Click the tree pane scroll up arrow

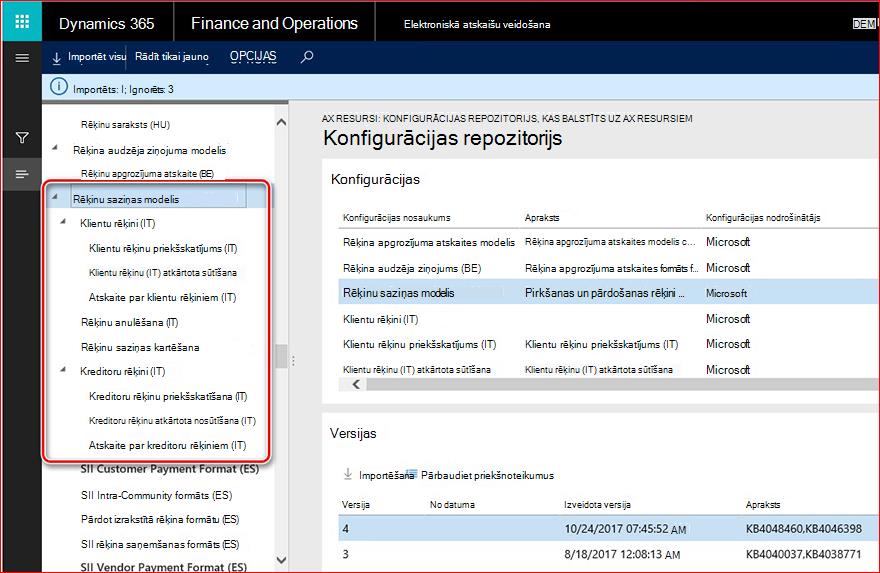(281, 122)
